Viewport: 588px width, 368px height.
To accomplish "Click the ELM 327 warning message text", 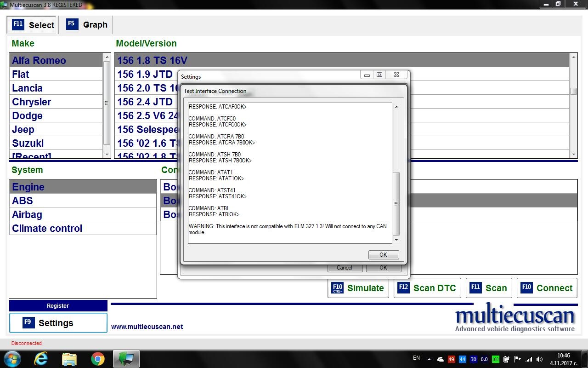I will [288, 229].
